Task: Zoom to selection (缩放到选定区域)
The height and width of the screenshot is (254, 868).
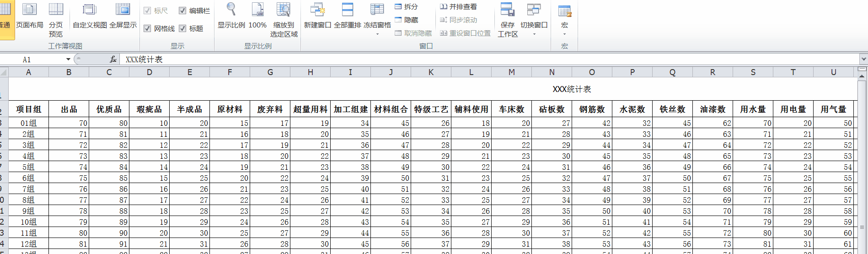Action: [x=284, y=20]
